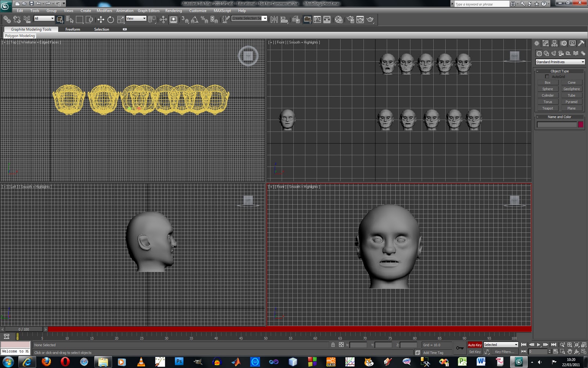
Task: Toggle Auto Key animation mode
Action: click(x=474, y=345)
